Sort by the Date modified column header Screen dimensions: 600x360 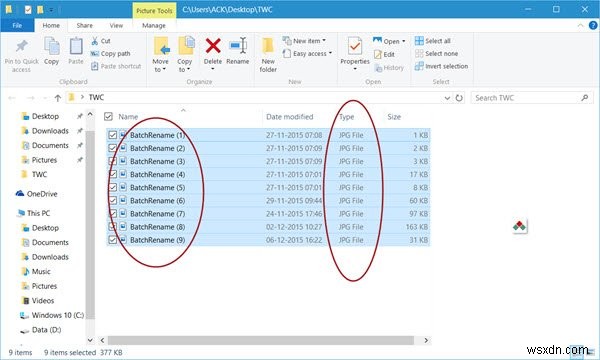[x=290, y=117]
